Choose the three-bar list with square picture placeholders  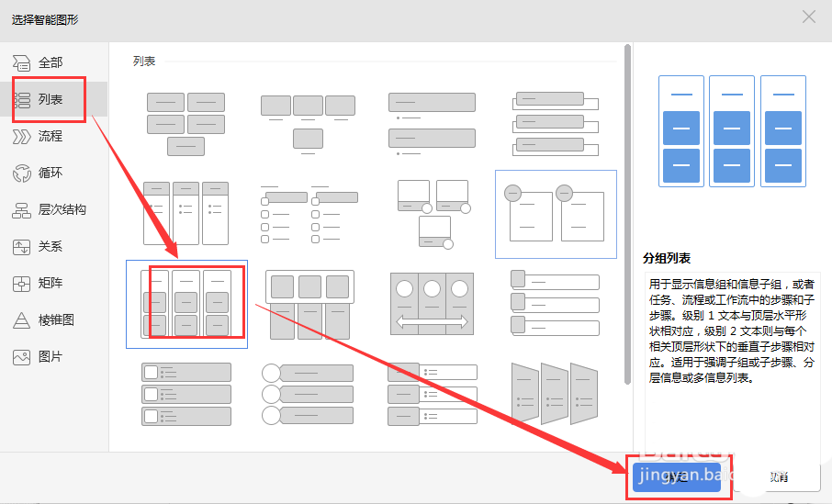coord(186,394)
